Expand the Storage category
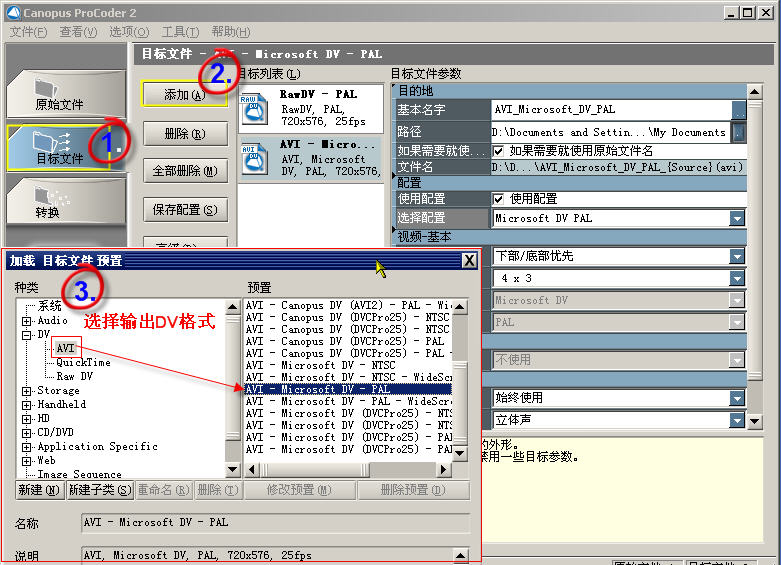The width and height of the screenshot is (781, 565). (x=27, y=391)
